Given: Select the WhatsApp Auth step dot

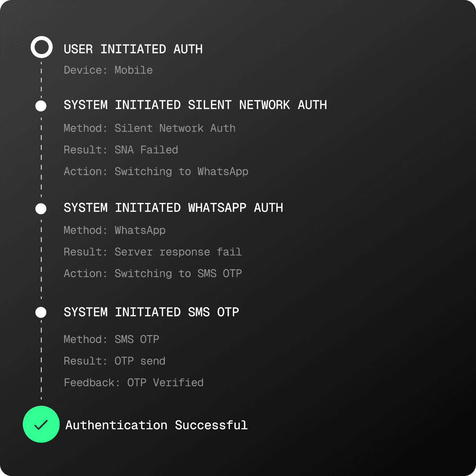Looking at the screenshot, I should click(x=41, y=209).
